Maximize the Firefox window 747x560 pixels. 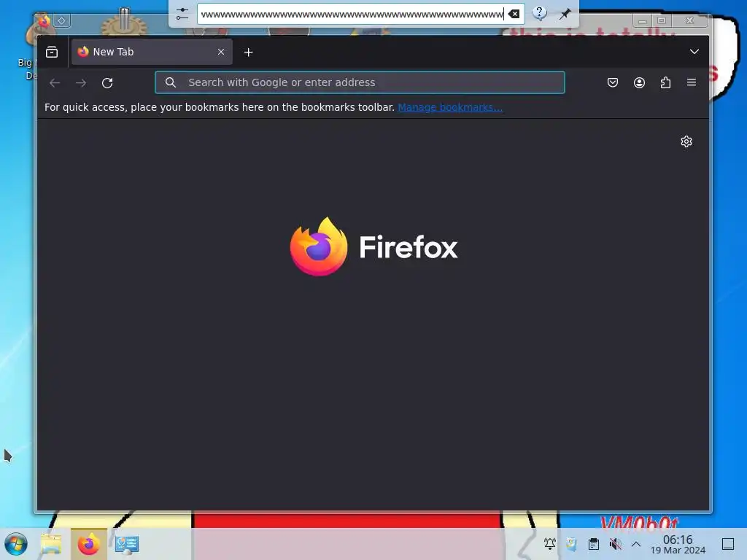click(x=662, y=20)
